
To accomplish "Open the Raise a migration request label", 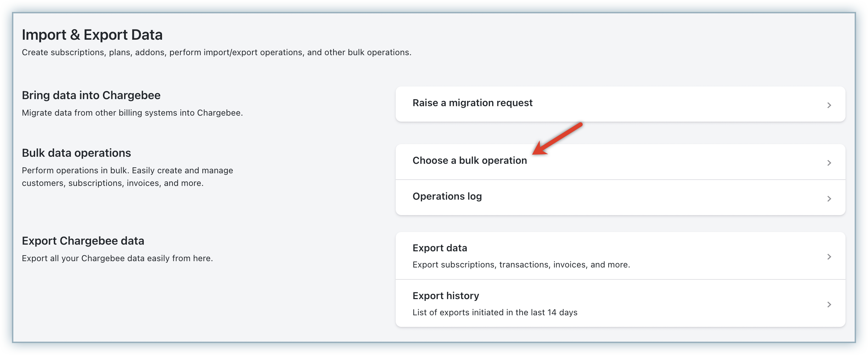I will (472, 103).
